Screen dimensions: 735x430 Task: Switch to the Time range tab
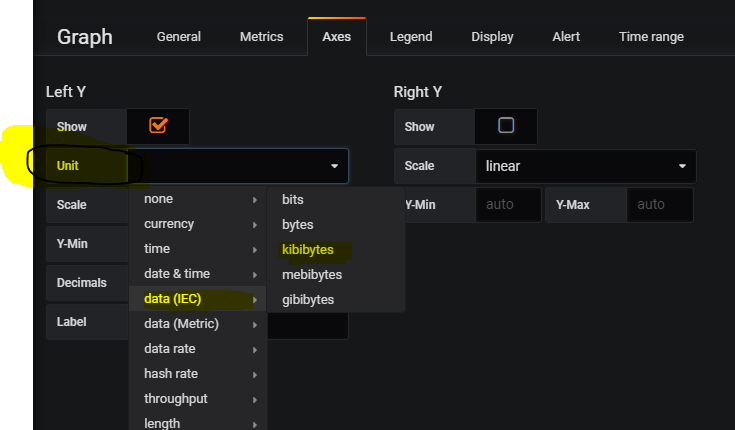coord(651,37)
